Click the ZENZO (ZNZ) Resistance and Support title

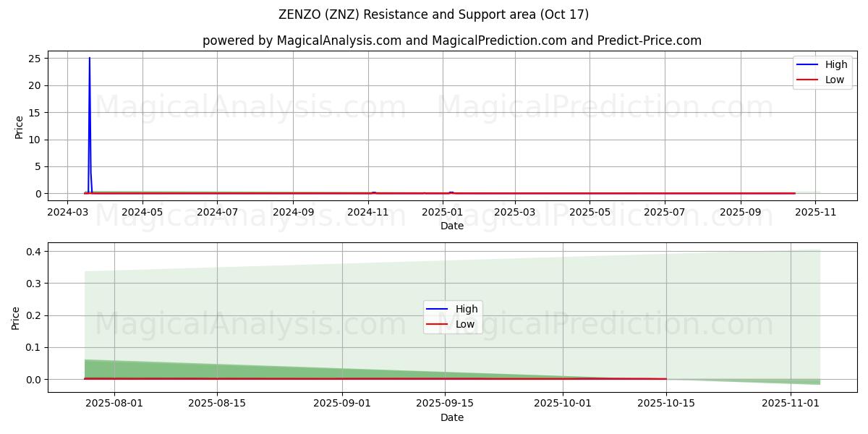tap(433, 14)
